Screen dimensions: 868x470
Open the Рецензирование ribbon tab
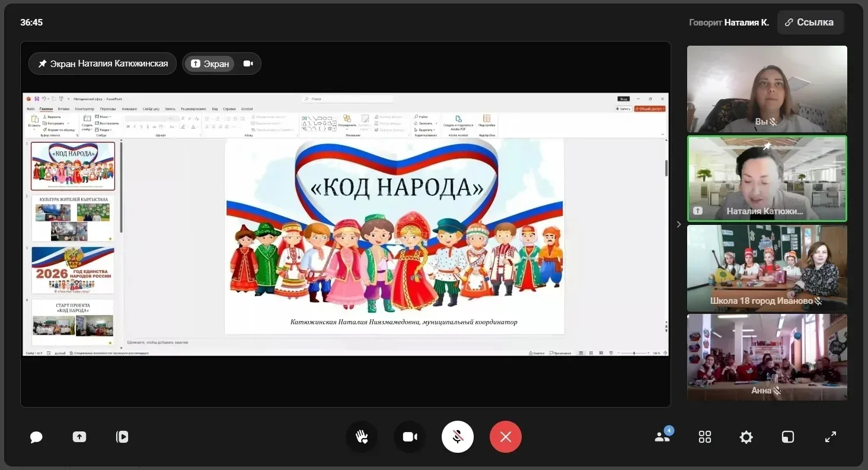coord(193,109)
